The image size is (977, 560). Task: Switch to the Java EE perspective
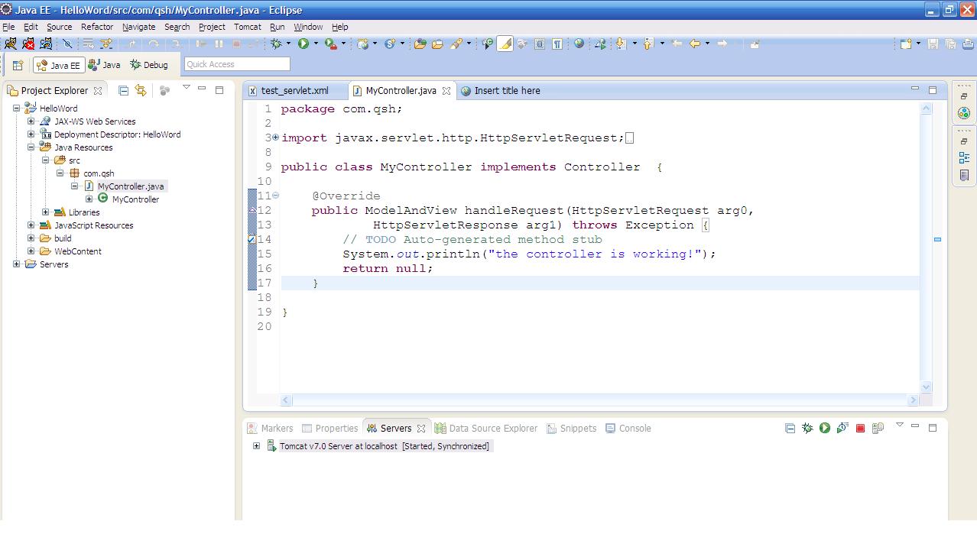[58, 65]
